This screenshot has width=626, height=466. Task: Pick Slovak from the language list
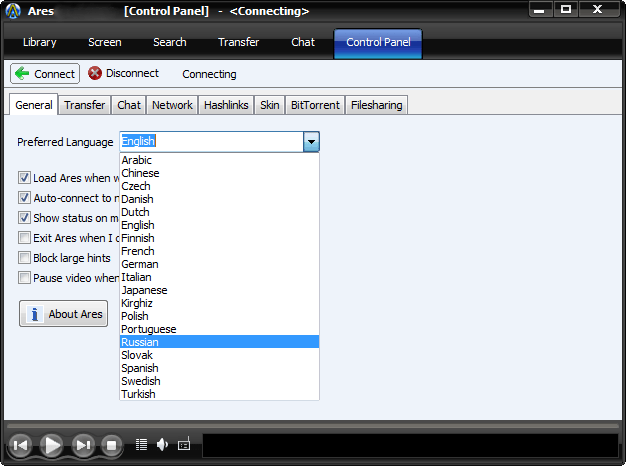(219, 355)
